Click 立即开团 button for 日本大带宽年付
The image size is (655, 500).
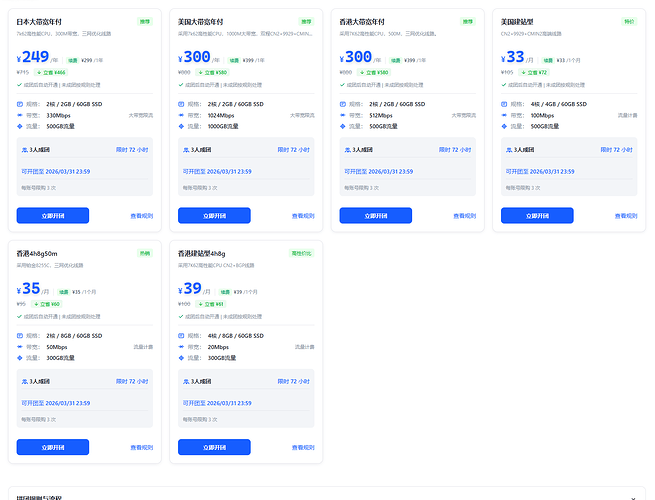point(53,216)
